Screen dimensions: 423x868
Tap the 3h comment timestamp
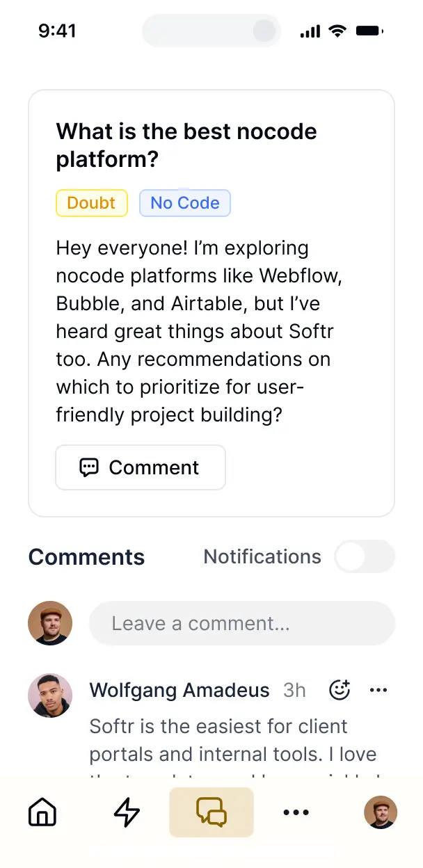294,690
